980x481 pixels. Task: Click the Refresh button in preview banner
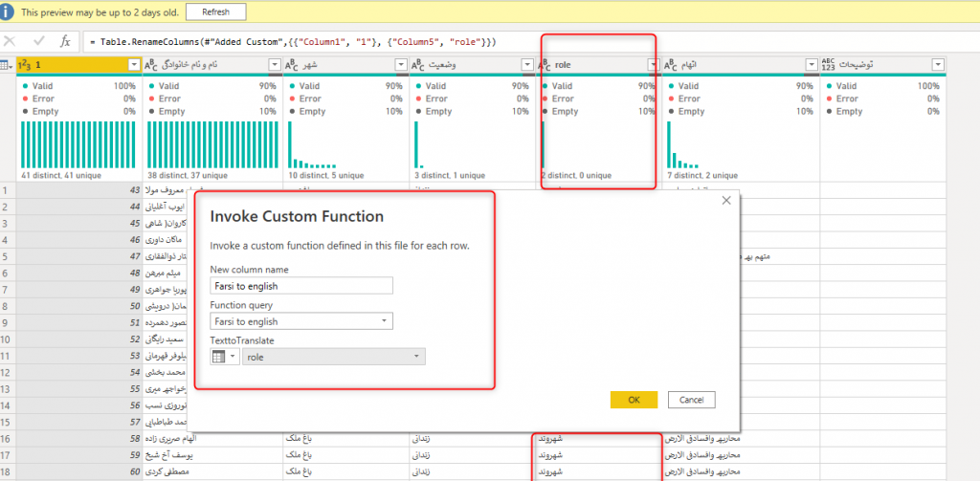(215, 12)
